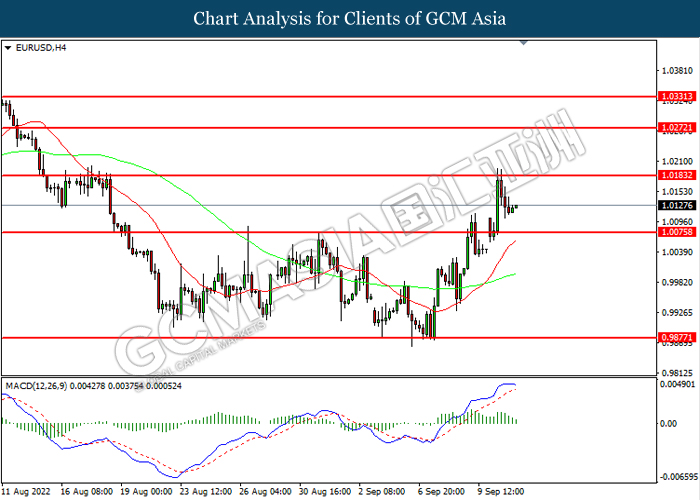Click the 19 Aug 00:00 time label
The width and height of the screenshot is (700, 500).
(x=146, y=492)
